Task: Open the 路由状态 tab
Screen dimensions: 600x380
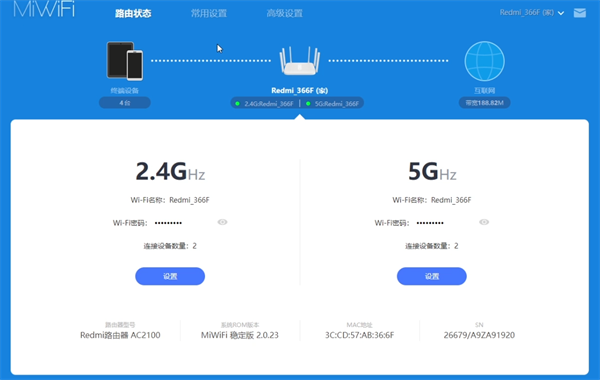Action: point(133,13)
